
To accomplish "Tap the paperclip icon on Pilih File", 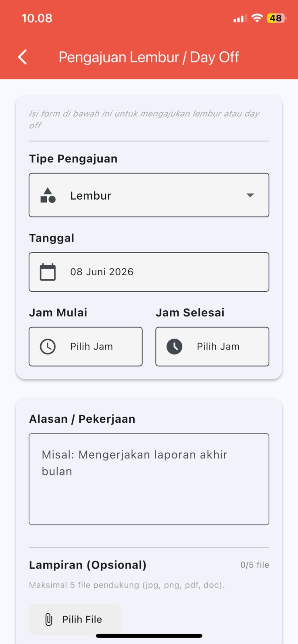I will (49, 619).
